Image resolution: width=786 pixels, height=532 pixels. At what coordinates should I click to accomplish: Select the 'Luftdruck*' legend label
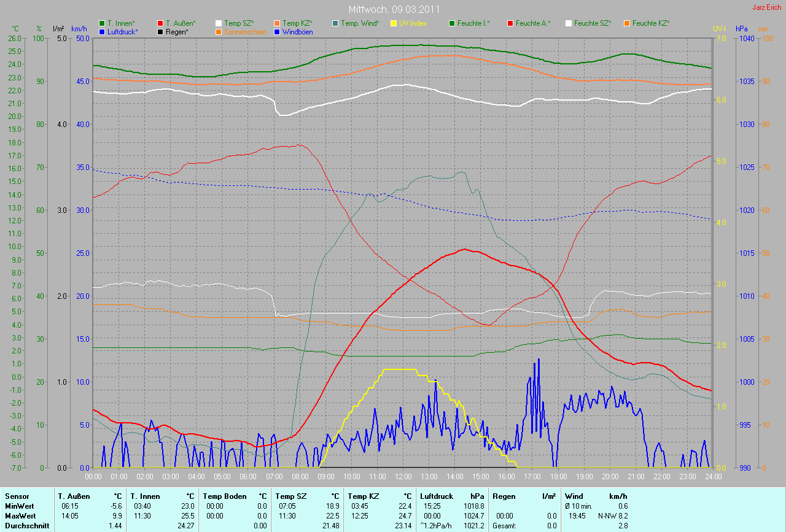(x=123, y=31)
